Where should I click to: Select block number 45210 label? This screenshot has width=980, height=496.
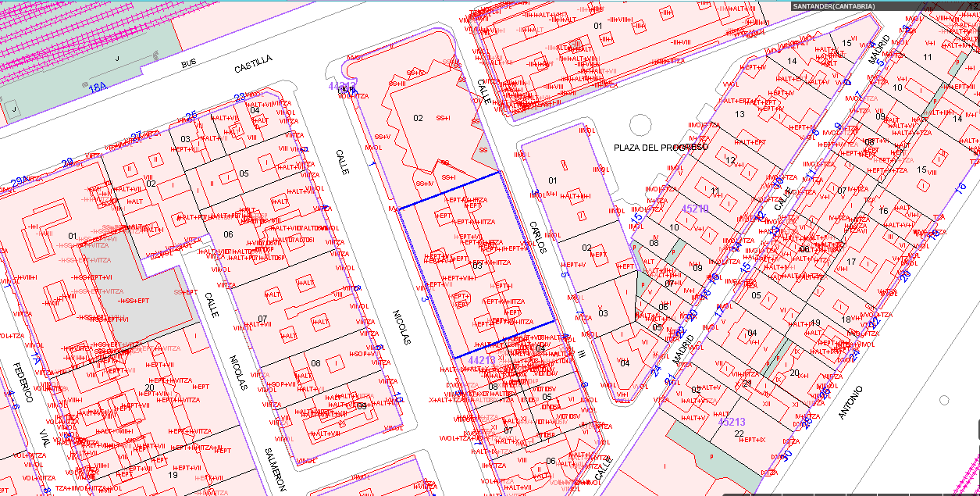(x=695, y=209)
